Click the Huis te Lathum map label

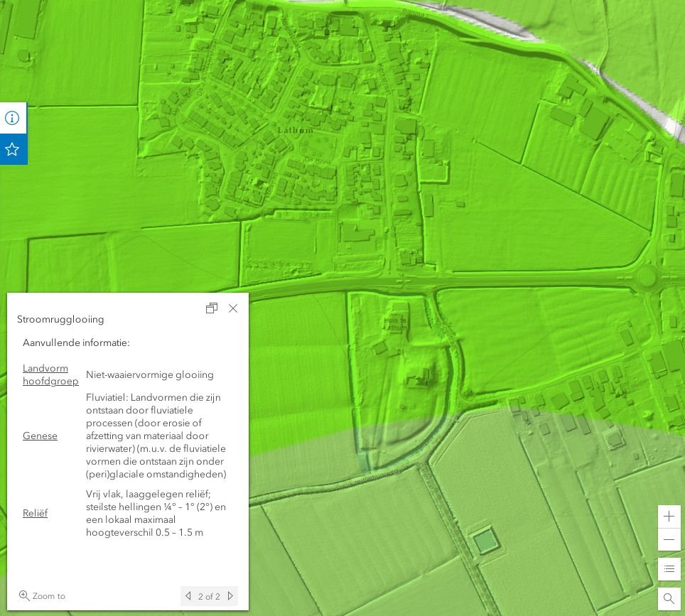tap(395, 324)
